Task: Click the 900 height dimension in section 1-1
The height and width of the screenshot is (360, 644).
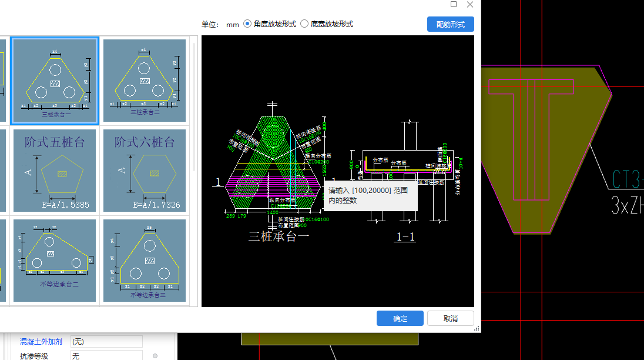Action: 351,164
